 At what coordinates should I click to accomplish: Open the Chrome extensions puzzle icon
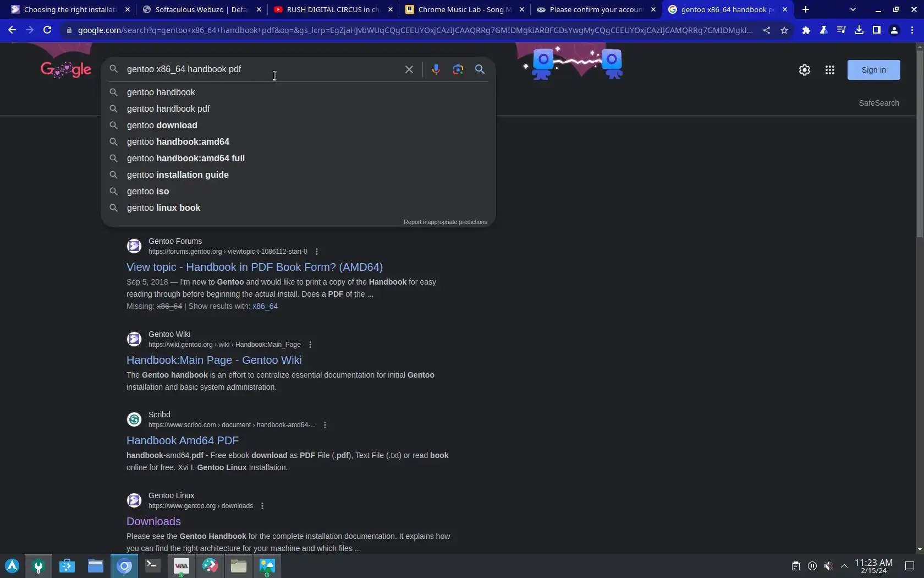806,30
